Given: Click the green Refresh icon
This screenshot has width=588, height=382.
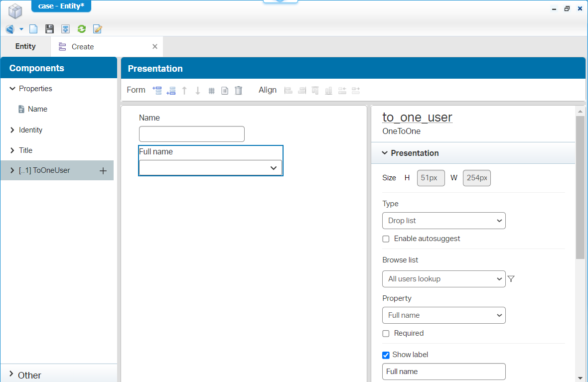Looking at the screenshot, I should 82,29.
